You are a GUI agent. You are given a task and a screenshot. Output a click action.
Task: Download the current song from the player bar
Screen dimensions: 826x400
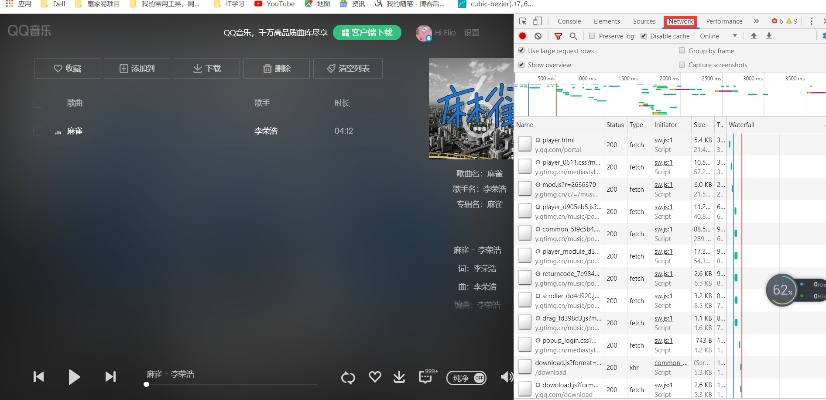(399, 377)
